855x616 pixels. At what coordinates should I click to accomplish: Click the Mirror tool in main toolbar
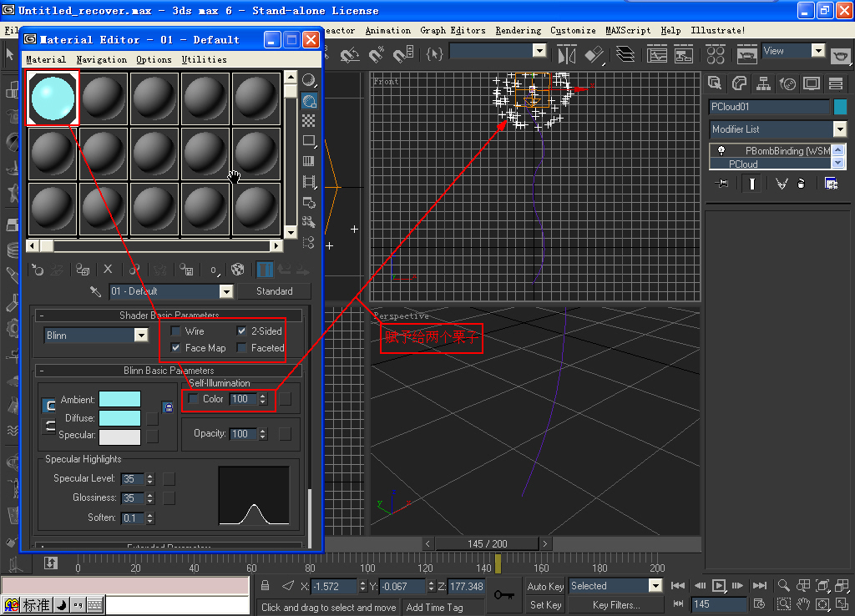pyautogui.click(x=567, y=54)
